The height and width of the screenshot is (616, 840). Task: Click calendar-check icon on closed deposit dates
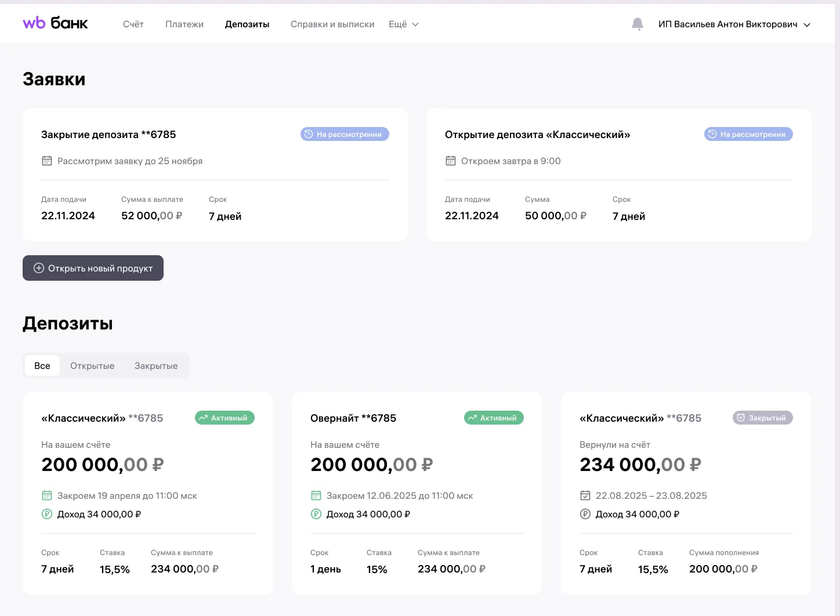[x=585, y=495]
